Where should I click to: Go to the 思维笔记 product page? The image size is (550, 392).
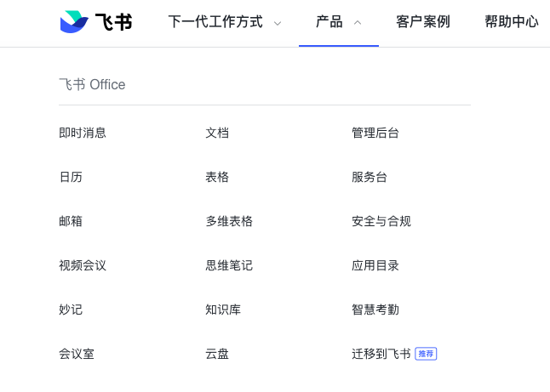[x=229, y=265]
